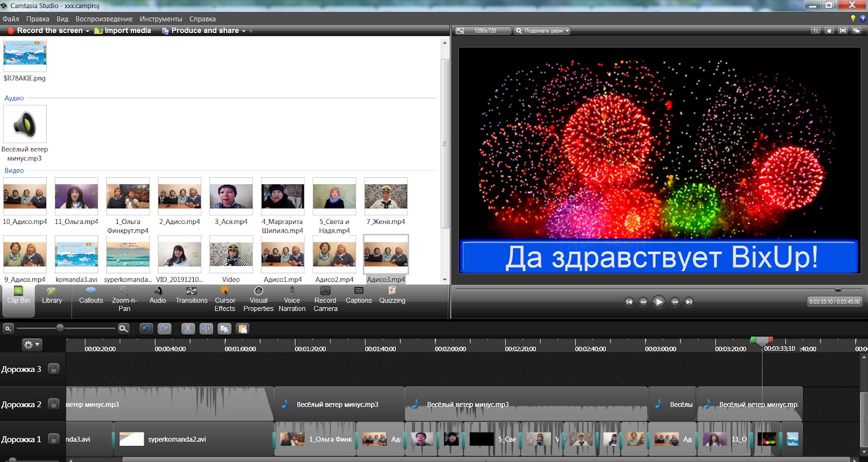Viewport: 868px width, 462px height.
Task: Open Produce and share dropdown arrow
Action: 244,31
